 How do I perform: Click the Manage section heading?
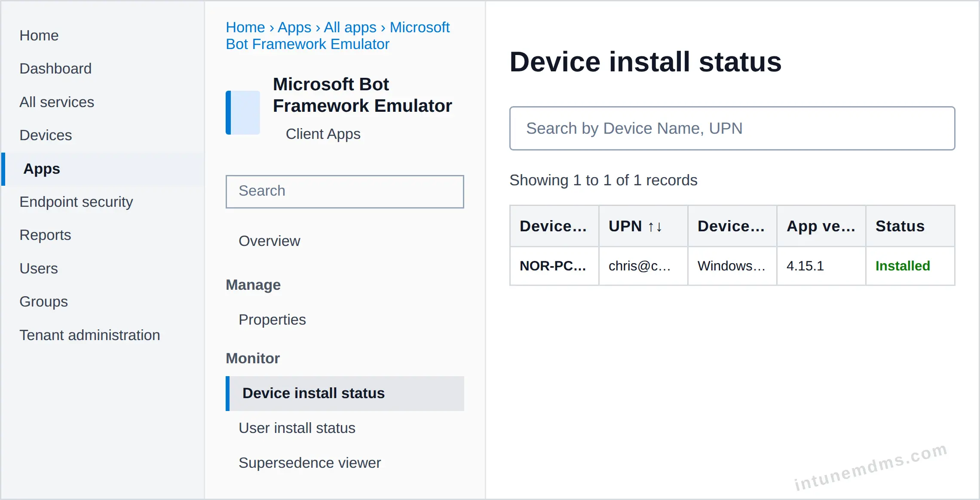(x=253, y=285)
